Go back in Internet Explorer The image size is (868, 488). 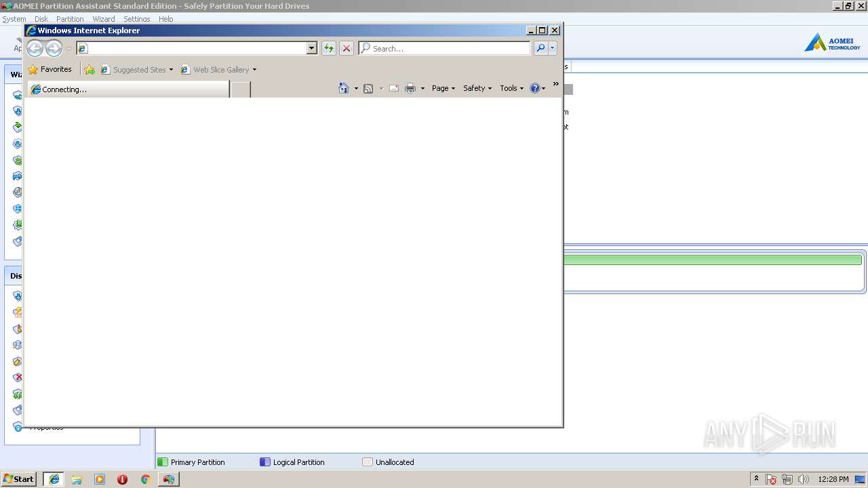tap(35, 48)
